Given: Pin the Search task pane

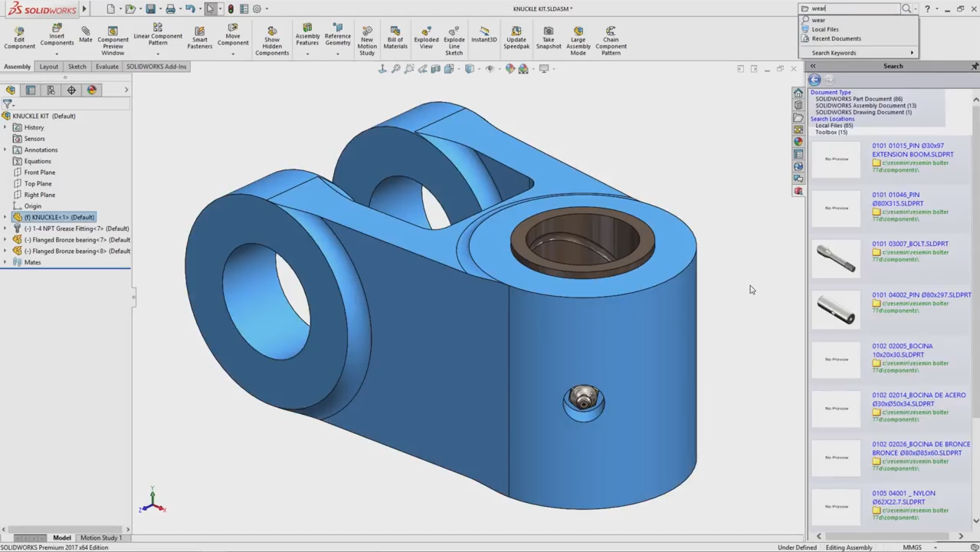Looking at the screenshot, I should [974, 67].
